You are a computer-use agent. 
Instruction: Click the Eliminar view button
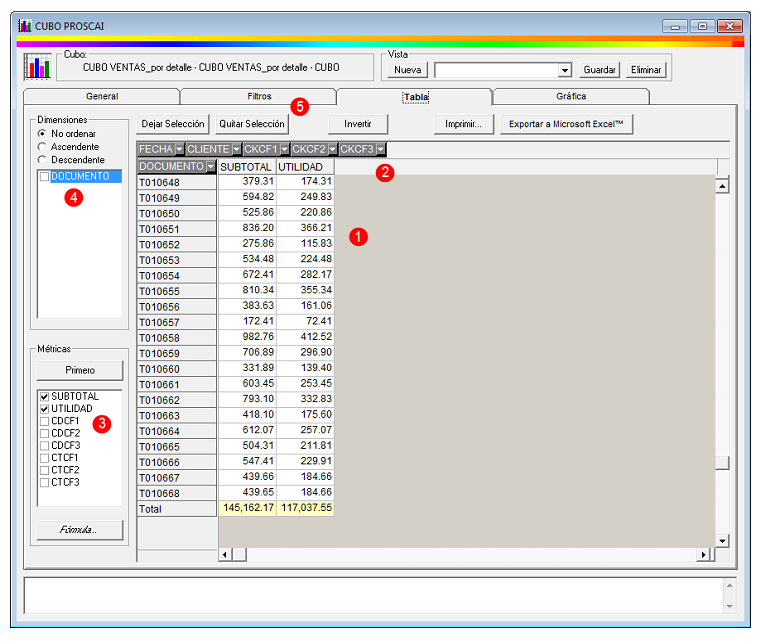tap(646, 70)
